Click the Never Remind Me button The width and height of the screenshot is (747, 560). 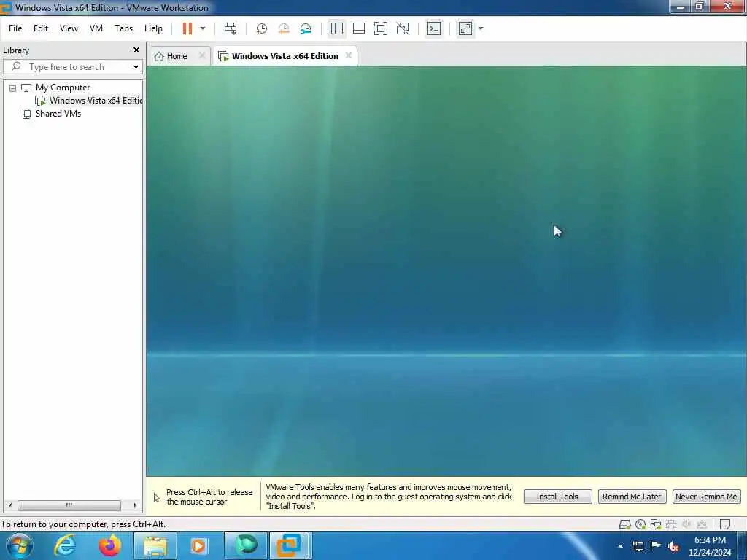pos(706,497)
